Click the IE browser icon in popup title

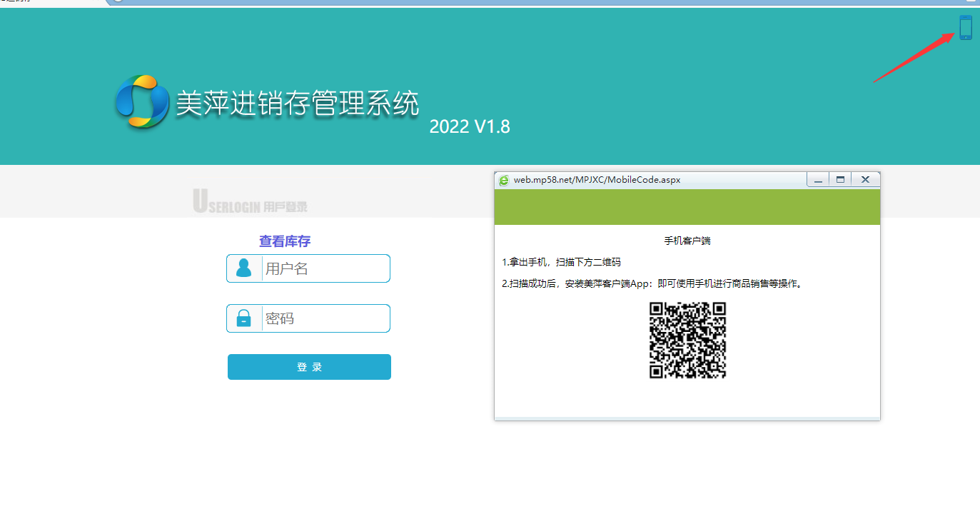click(x=505, y=181)
